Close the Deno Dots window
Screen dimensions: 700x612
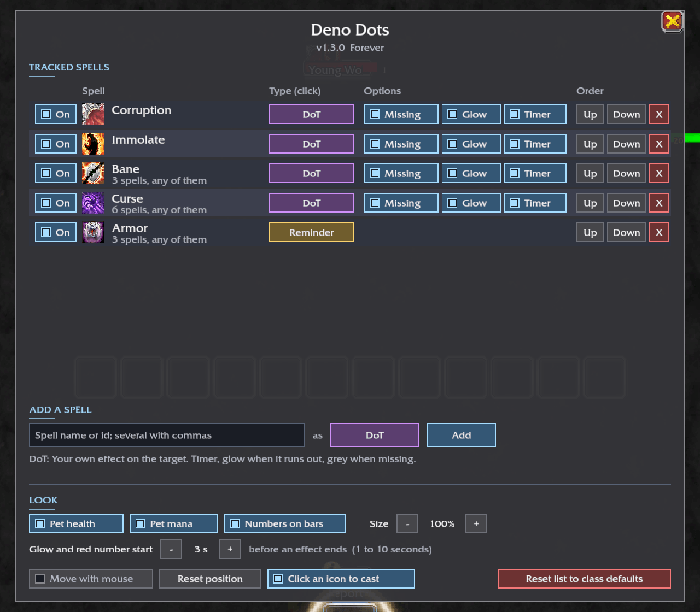tap(672, 22)
